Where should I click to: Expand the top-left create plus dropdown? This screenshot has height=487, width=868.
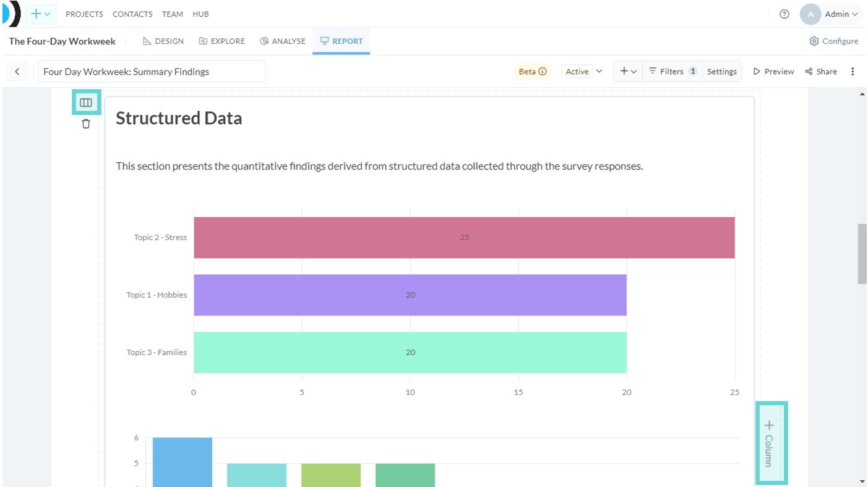coord(41,14)
